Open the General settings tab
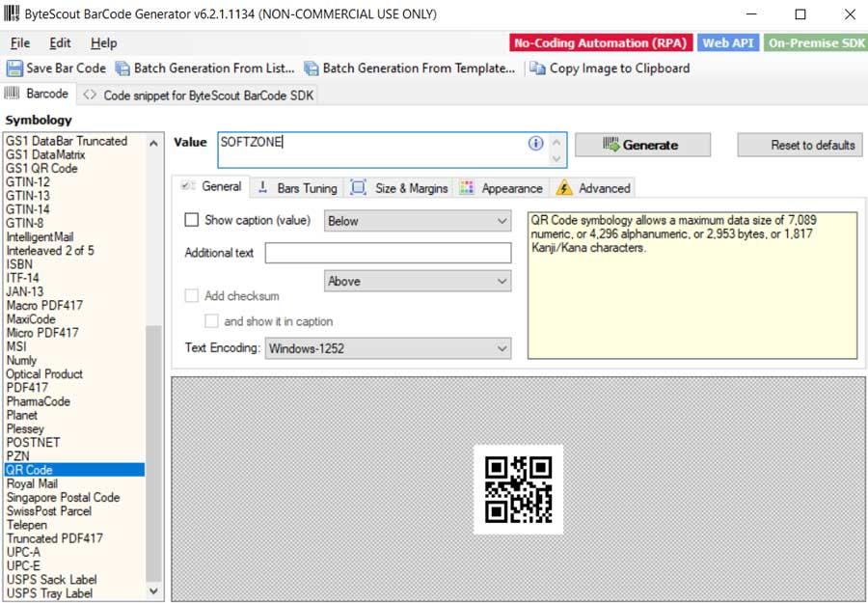The height and width of the screenshot is (603, 868). tap(212, 186)
